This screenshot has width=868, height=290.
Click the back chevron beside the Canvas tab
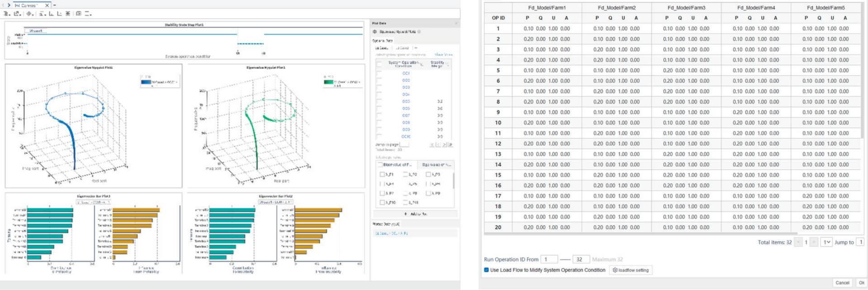tap(3, 5)
